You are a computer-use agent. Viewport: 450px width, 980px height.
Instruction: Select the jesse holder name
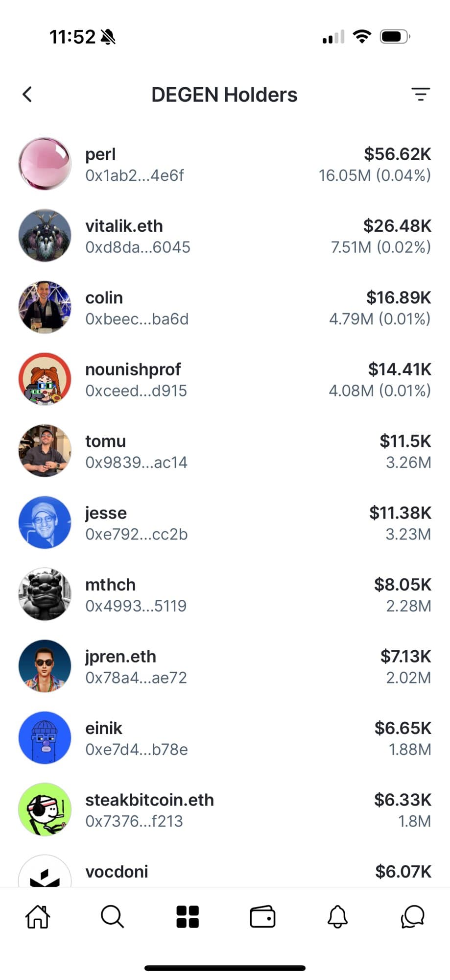tap(106, 513)
